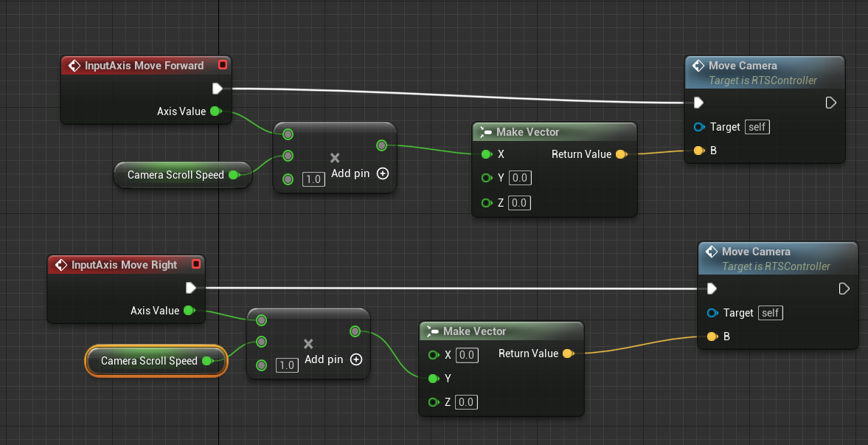Select the lower Make Vector node title
Screen dimensions: 868x445
tap(474, 331)
